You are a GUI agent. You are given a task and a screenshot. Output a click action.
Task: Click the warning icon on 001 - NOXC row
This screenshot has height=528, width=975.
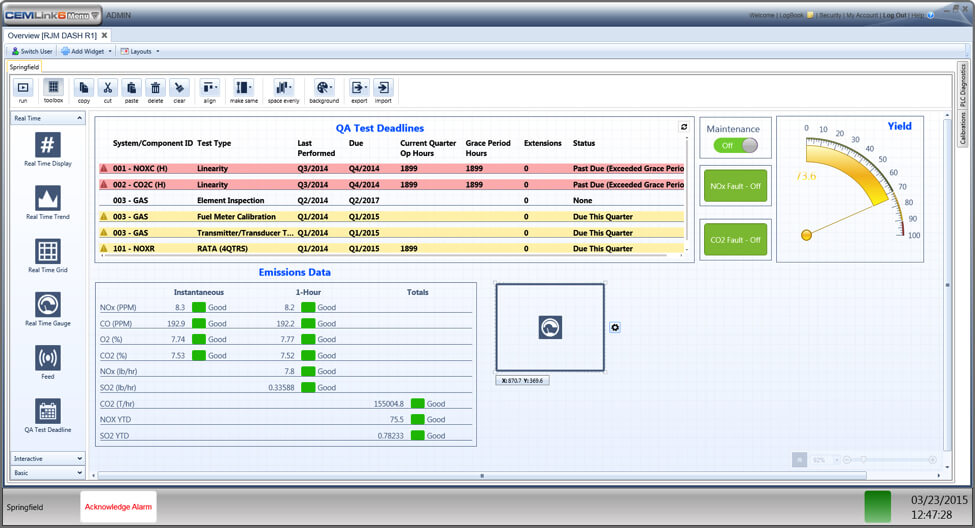click(x=104, y=168)
